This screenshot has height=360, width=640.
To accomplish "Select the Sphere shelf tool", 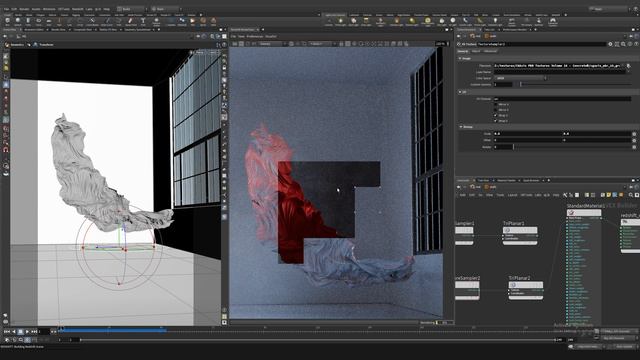I will point(18,21).
